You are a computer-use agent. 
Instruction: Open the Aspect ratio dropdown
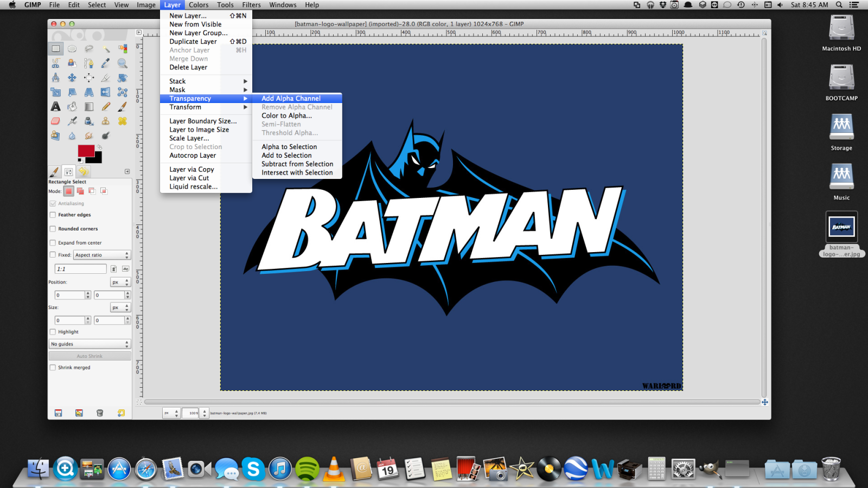coord(102,255)
